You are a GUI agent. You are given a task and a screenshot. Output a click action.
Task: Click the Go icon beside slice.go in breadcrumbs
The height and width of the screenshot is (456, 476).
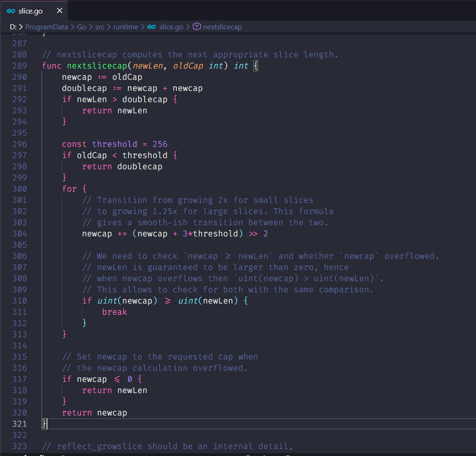(151, 27)
